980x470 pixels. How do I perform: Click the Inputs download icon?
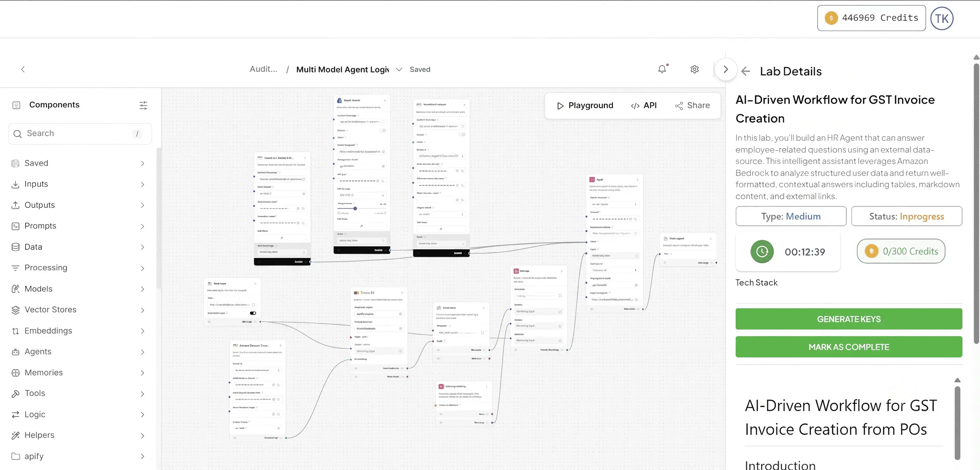coord(15,184)
